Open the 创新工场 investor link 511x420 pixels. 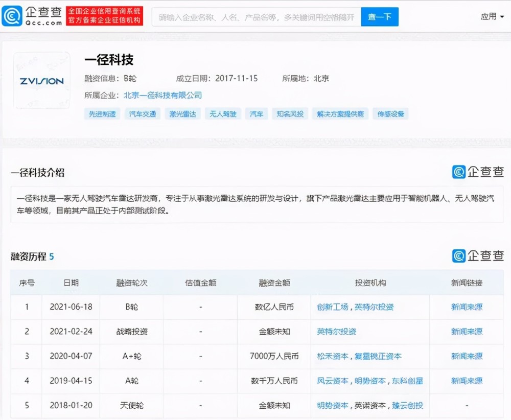(x=333, y=307)
